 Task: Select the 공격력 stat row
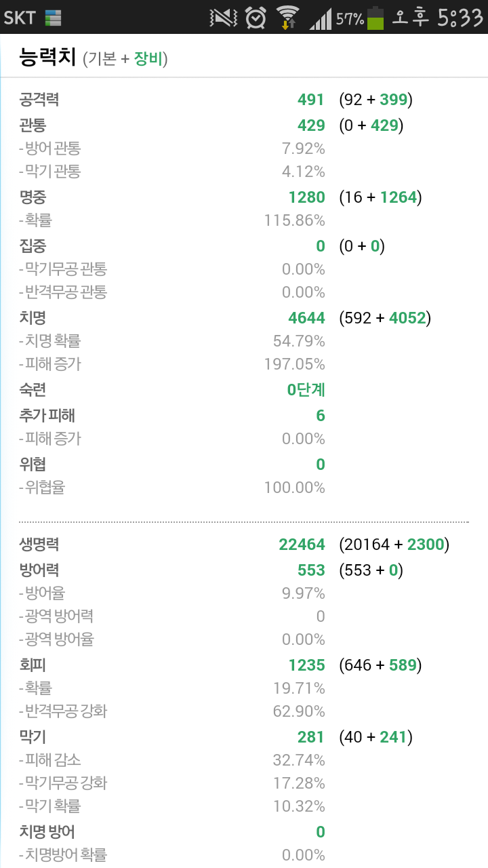pos(39,100)
